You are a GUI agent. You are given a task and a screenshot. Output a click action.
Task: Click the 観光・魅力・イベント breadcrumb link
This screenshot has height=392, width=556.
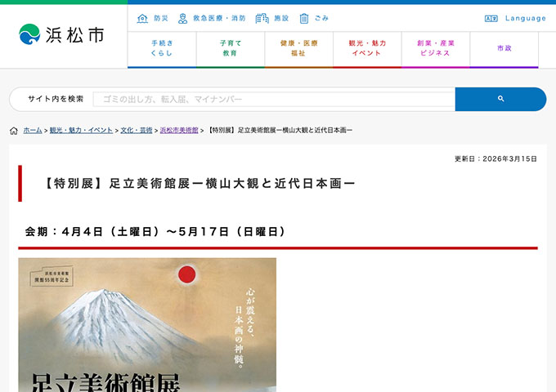[81, 131]
